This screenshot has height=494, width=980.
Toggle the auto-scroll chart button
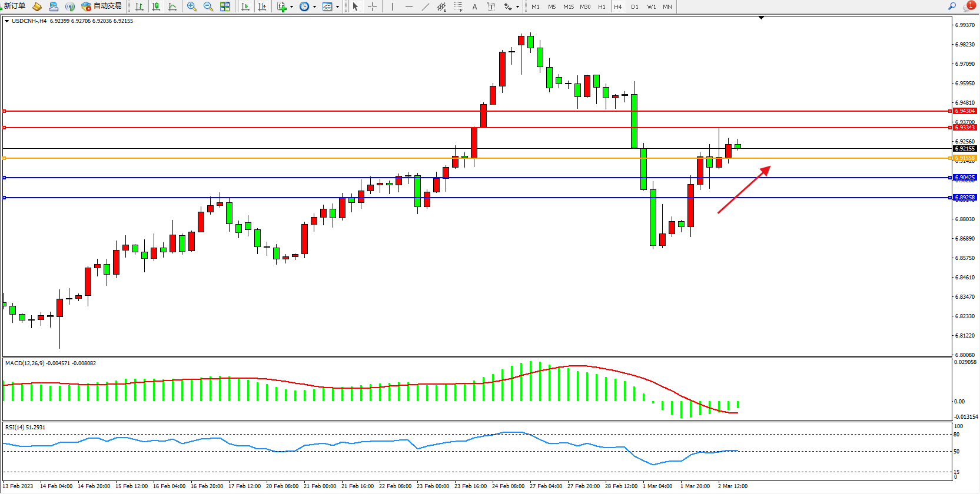pyautogui.click(x=245, y=6)
